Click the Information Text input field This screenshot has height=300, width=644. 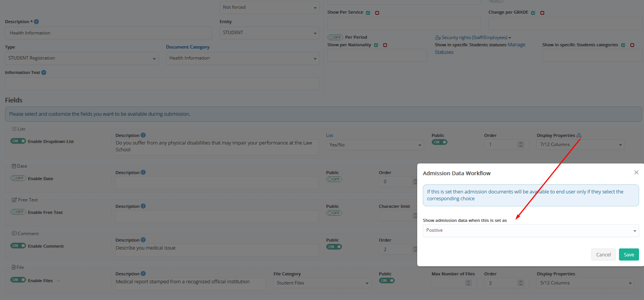click(x=162, y=84)
